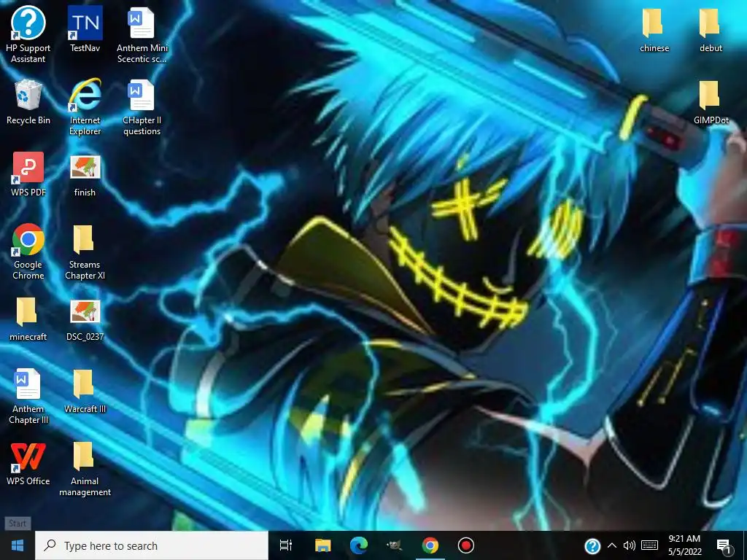Open the clock showing 9:21 AM

tap(684, 545)
